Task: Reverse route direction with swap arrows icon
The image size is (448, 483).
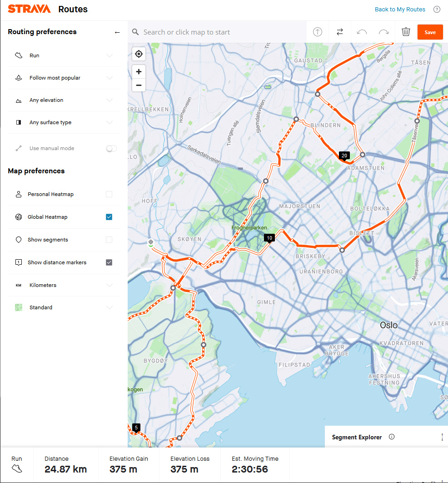Action: [340, 32]
